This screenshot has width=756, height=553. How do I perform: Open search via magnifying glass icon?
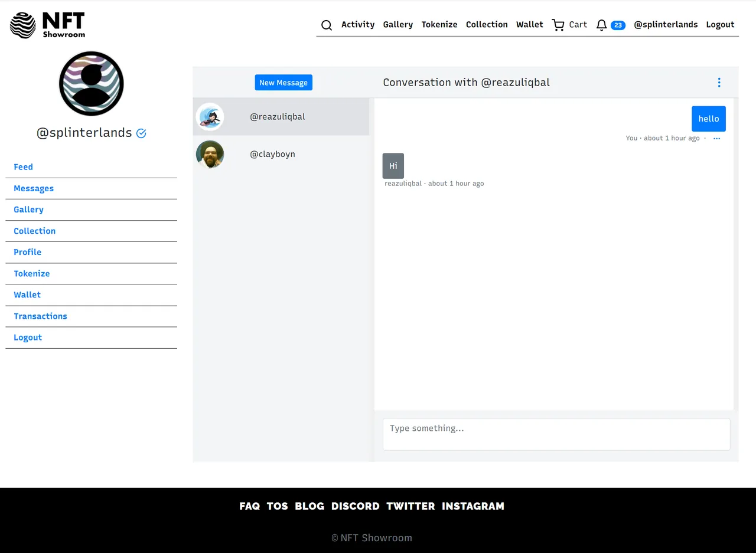(x=327, y=25)
